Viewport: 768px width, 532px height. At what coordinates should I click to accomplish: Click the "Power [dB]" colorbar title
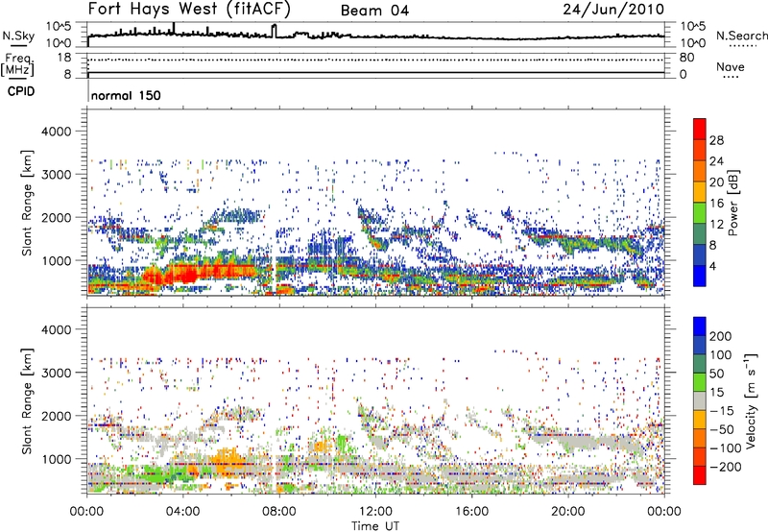coord(733,203)
